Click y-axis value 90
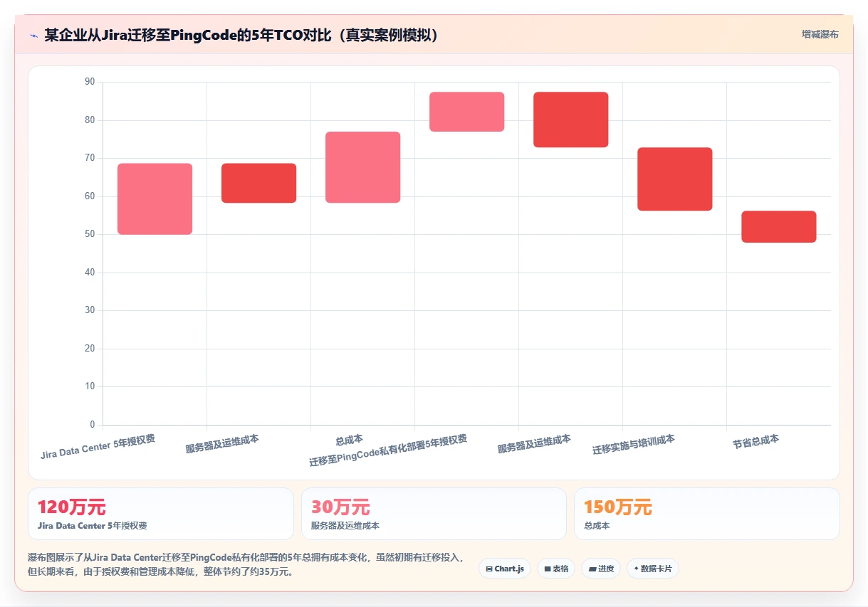The height and width of the screenshot is (607, 868). 90,82
